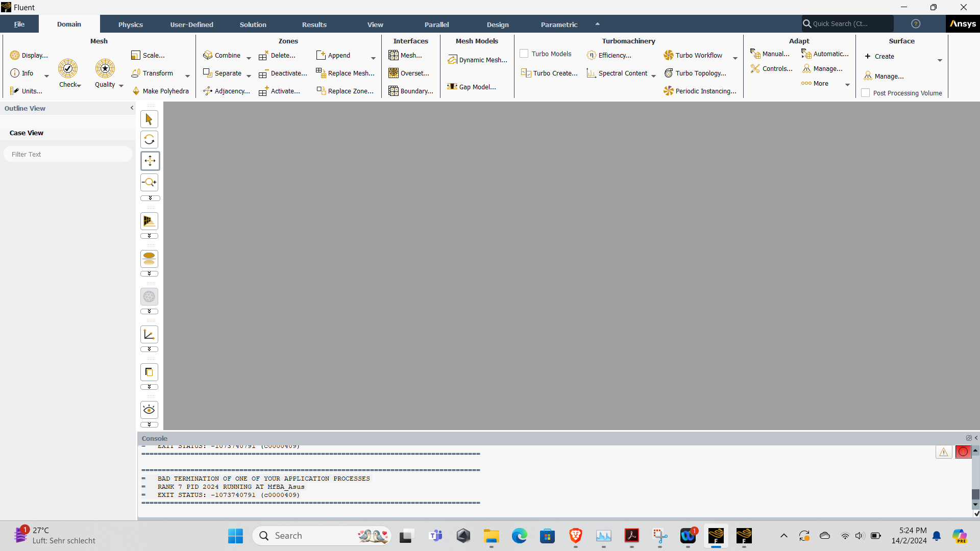The height and width of the screenshot is (551, 980).
Task: Click the red stop button in console
Action: click(963, 452)
